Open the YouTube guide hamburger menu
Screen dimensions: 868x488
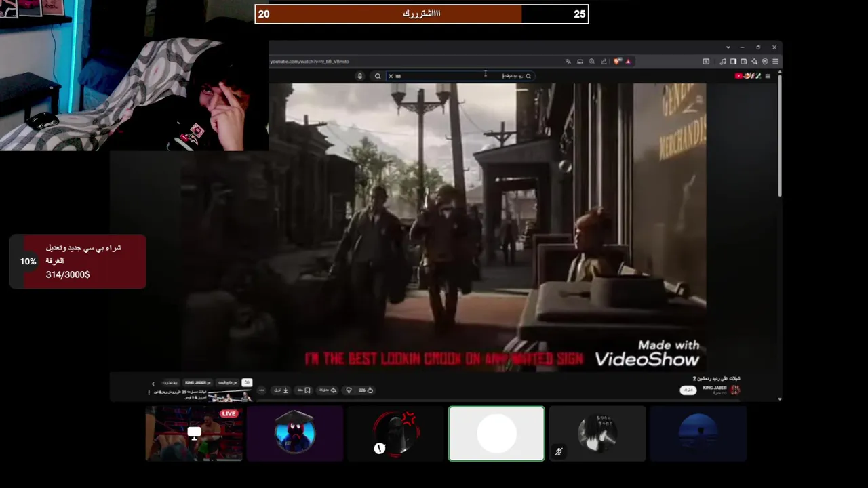(x=768, y=76)
